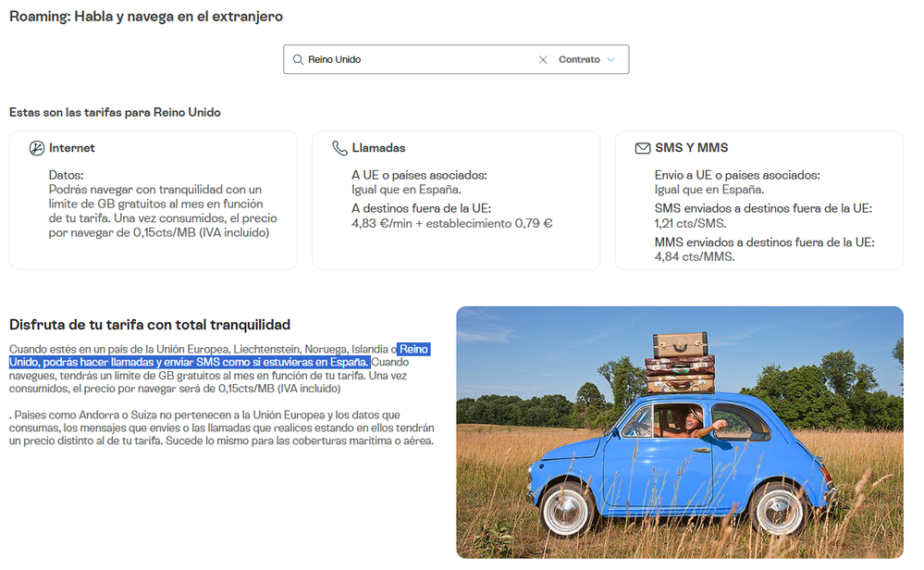The height and width of the screenshot is (570, 924).
Task: Click the chevron arrow beside Contrato
Action: tap(610, 60)
